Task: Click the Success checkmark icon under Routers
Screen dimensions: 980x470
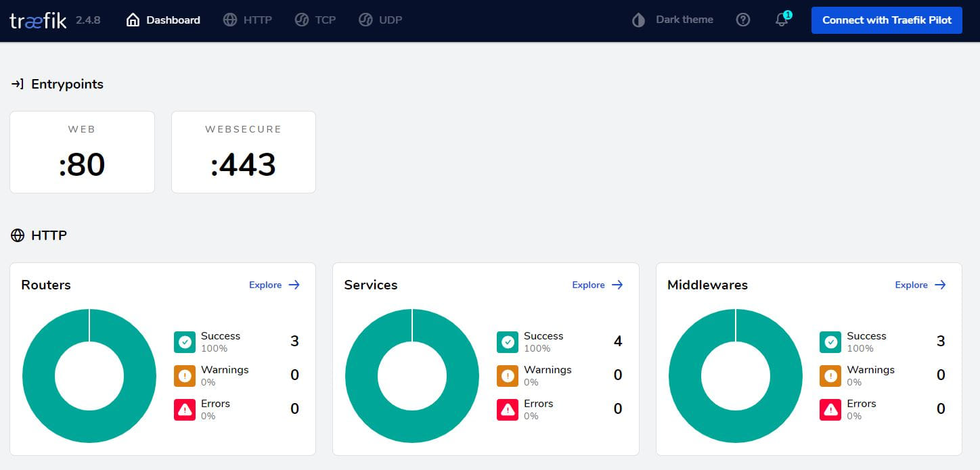Action: coord(185,342)
